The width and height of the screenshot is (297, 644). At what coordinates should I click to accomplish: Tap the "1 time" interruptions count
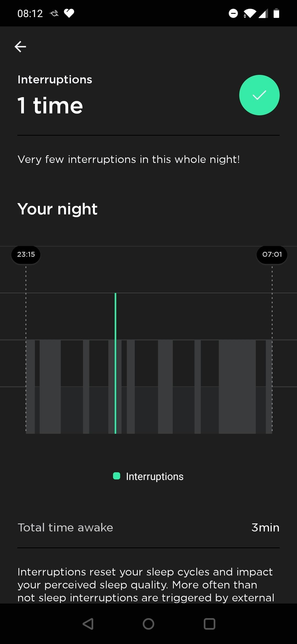click(50, 106)
